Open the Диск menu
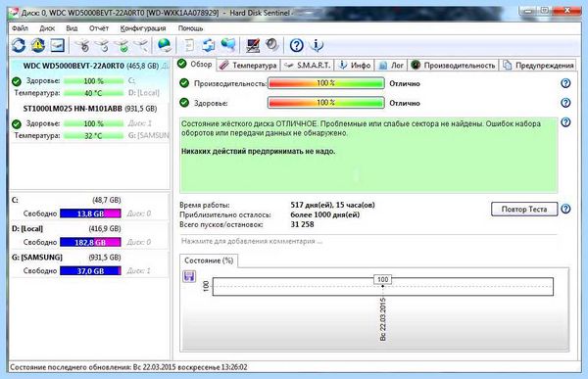 click(x=47, y=28)
